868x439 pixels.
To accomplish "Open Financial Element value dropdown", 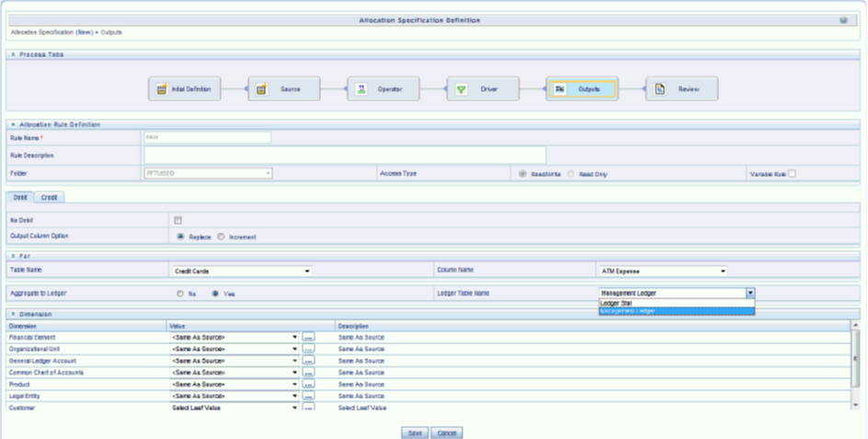I will click(235, 337).
